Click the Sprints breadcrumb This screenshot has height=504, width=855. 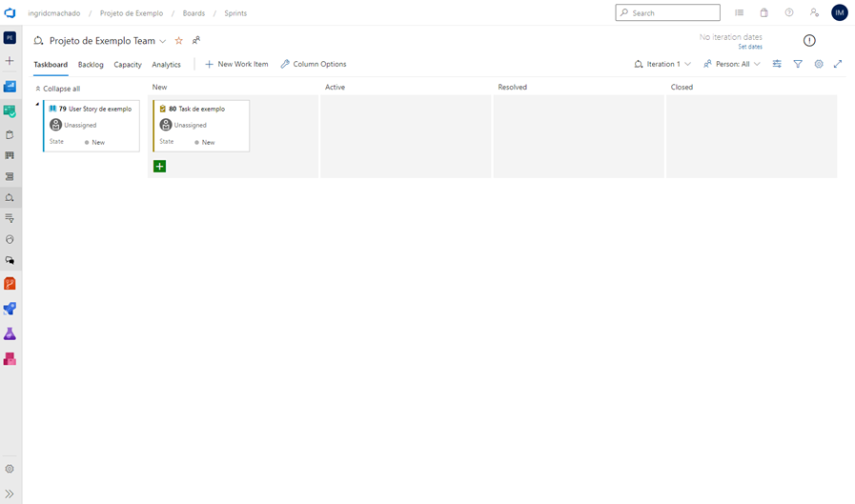[235, 13]
